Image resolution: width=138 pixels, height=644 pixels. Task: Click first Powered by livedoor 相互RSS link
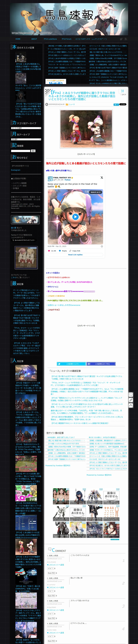click(58, 466)
